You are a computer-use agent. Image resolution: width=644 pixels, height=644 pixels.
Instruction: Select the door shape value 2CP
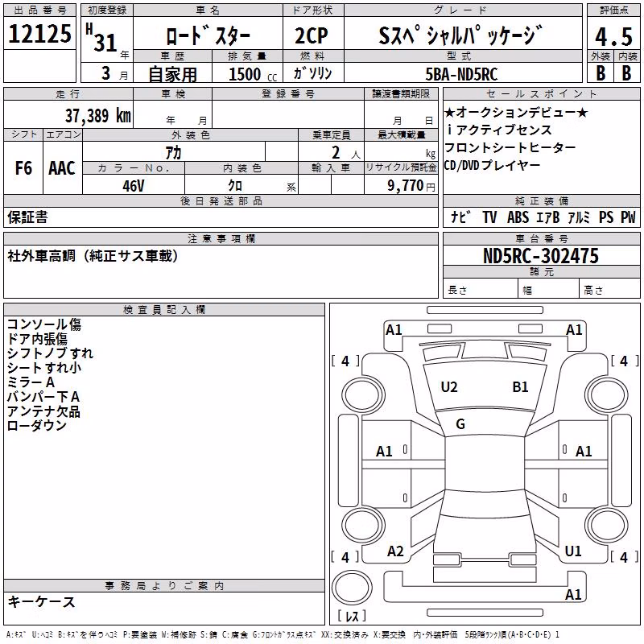click(x=312, y=35)
